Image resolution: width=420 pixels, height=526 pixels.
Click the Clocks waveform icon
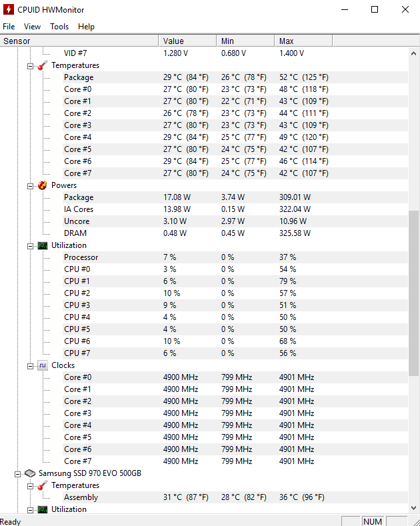pyautogui.click(x=42, y=365)
